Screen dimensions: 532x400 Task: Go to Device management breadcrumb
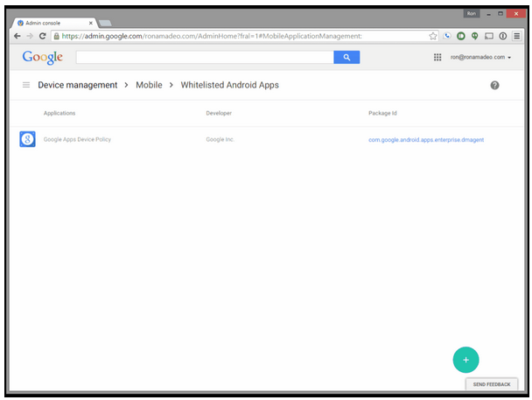click(x=78, y=85)
